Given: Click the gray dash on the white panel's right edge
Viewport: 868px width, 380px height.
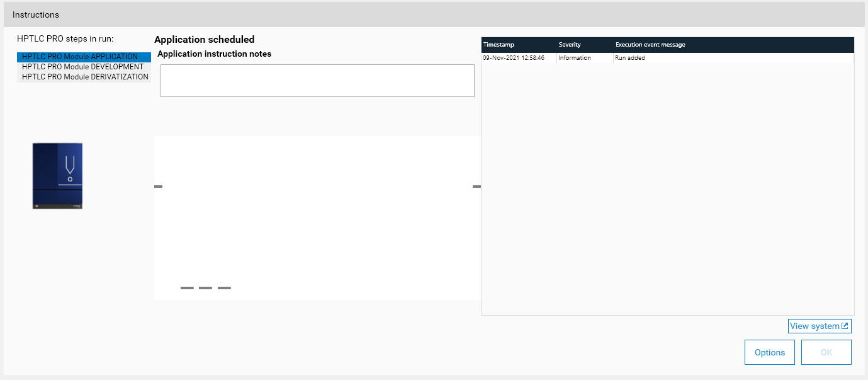Looking at the screenshot, I should click(x=476, y=187).
